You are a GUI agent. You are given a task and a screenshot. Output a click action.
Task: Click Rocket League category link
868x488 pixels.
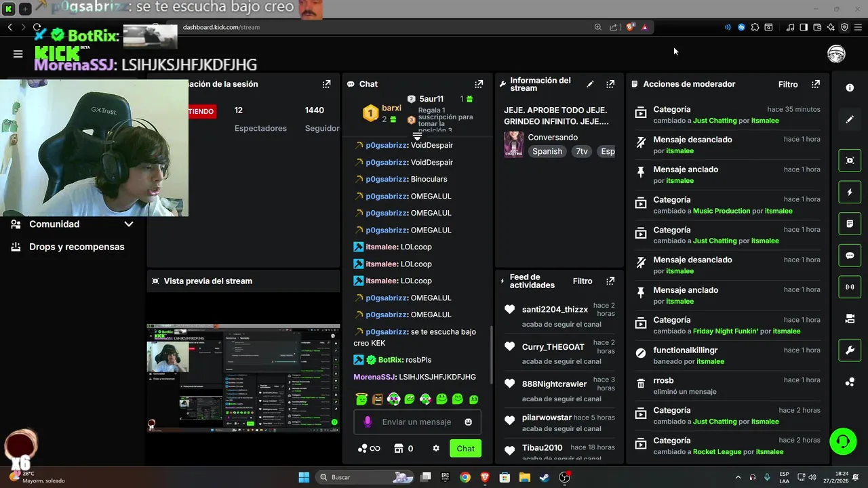click(x=717, y=452)
